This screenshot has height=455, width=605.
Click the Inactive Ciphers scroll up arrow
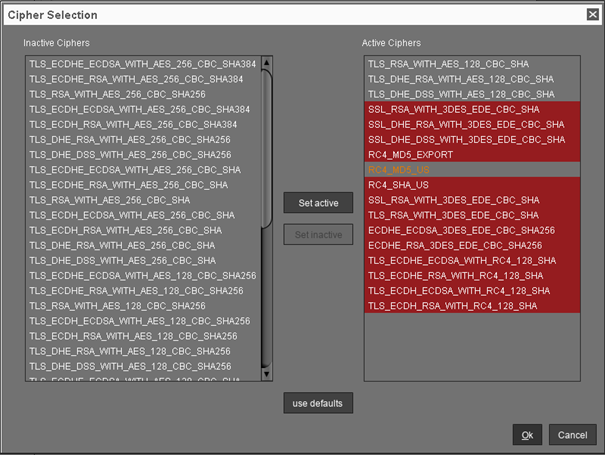(x=267, y=62)
